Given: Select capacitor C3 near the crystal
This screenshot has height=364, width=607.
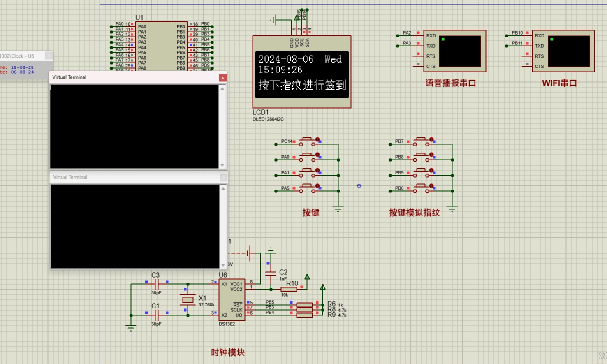Looking at the screenshot, I should pos(156,284).
